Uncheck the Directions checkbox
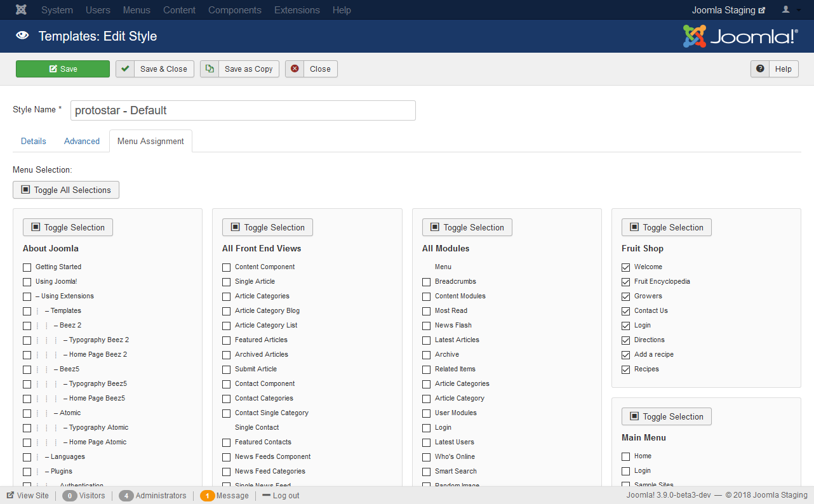The height and width of the screenshot is (504, 814). [x=626, y=340]
